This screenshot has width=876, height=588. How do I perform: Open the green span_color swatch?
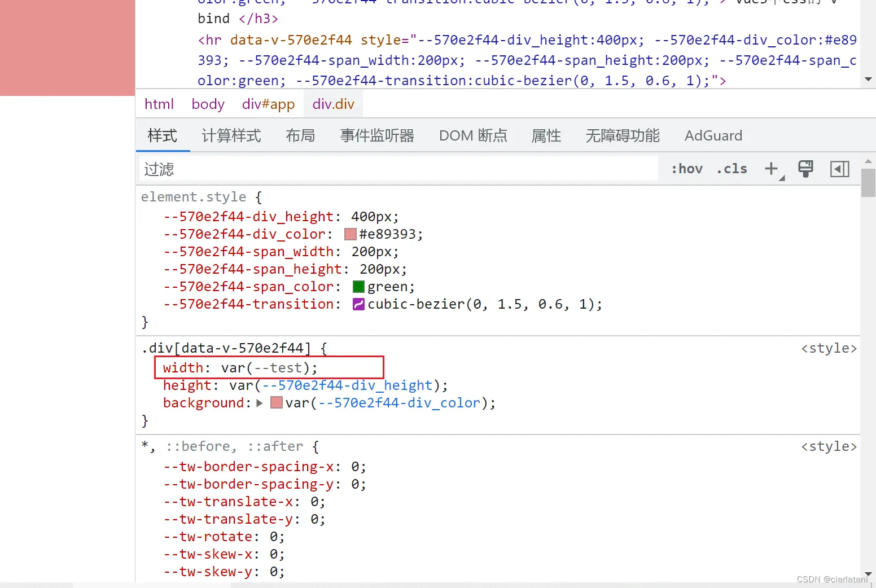pyautogui.click(x=358, y=287)
